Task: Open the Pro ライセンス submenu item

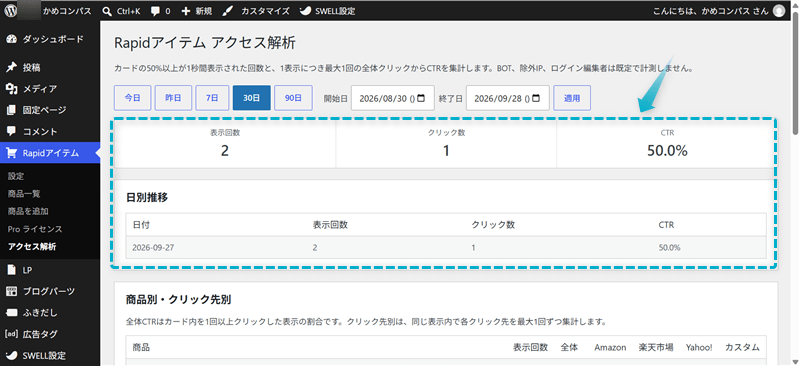Action: (35, 229)
